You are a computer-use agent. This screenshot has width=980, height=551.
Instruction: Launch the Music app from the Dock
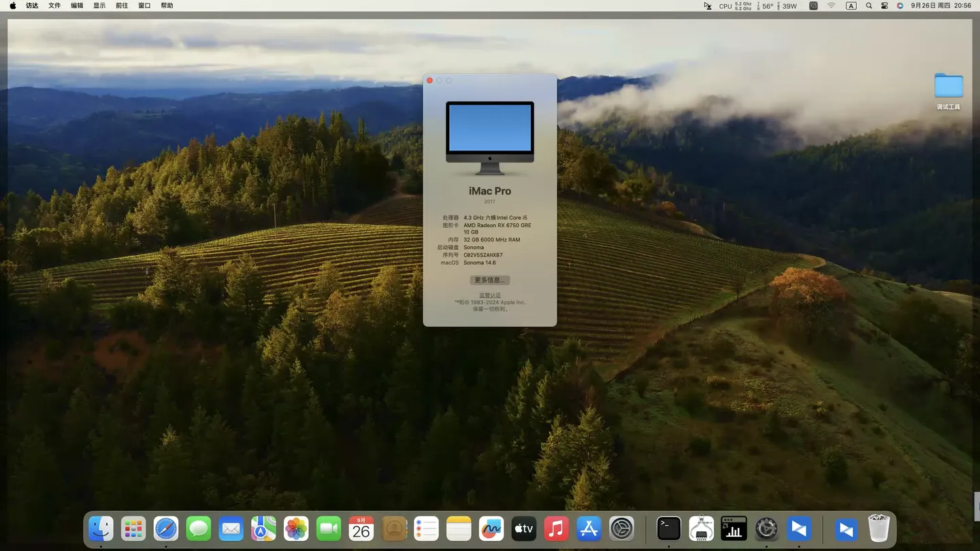[556, 529]
